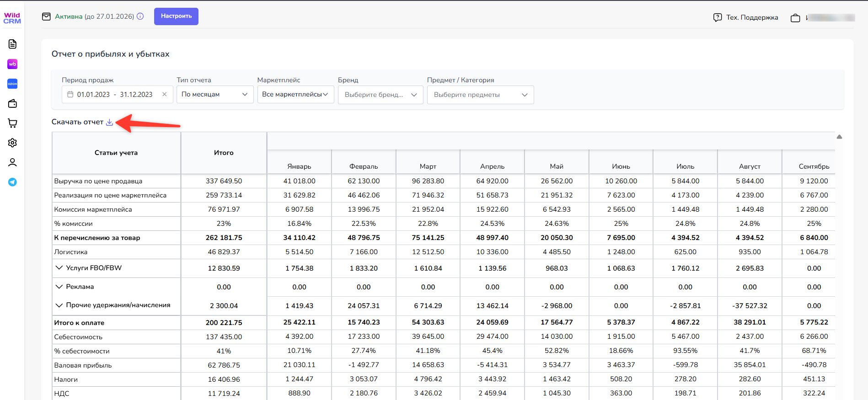Click the subscription info icon
Image resolution: width=868 pixels, height=400 pixels.
140,16
